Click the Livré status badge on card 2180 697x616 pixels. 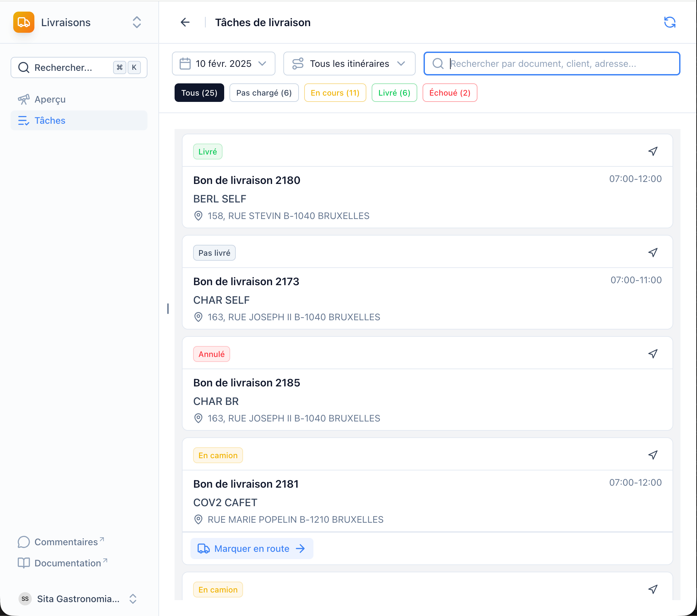pyautogui.click(x=208, y=152)
